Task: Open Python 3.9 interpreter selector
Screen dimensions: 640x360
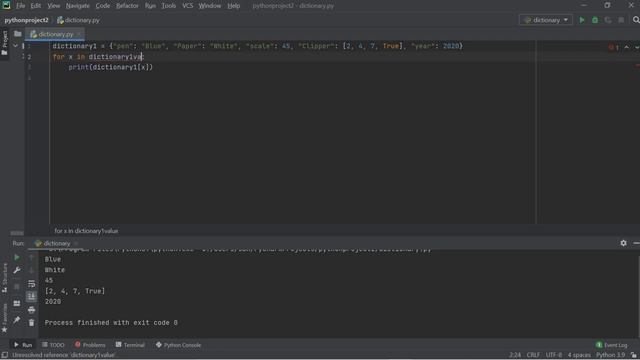Action: coord(610,355)
